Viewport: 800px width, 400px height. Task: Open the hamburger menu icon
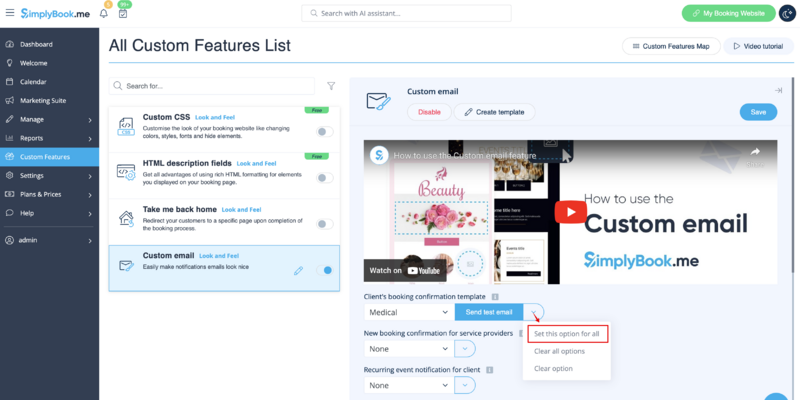(10, 13)
